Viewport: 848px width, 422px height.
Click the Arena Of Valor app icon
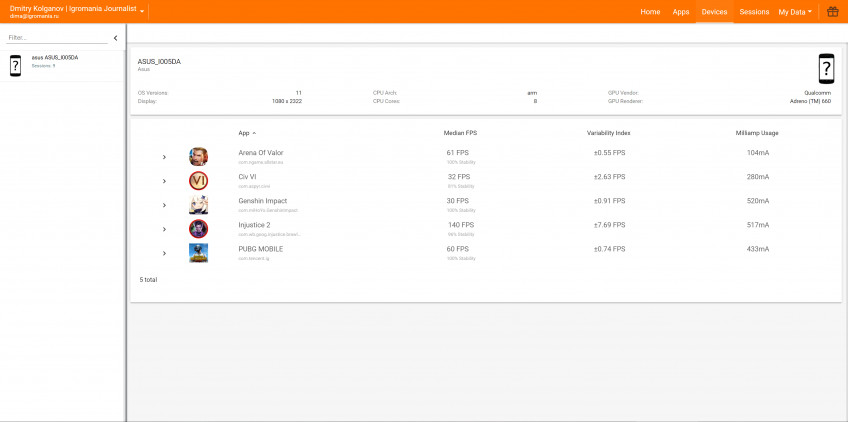click(198, 157)
